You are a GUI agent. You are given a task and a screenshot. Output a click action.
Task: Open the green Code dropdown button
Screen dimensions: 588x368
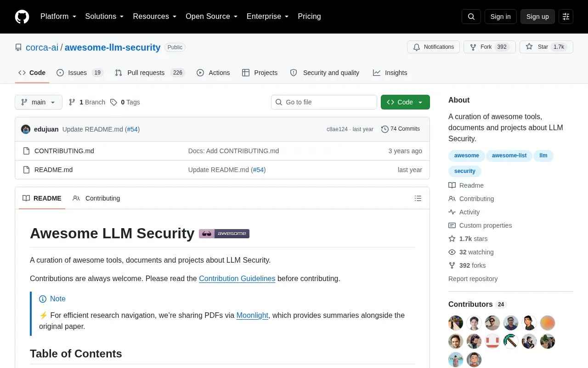coord(405,102)
